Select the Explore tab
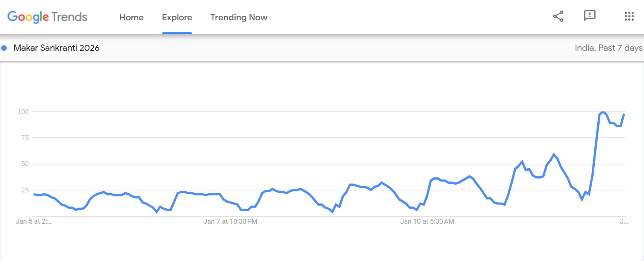The height and width of the screenshot is (261, 644). tap(177, 17)
